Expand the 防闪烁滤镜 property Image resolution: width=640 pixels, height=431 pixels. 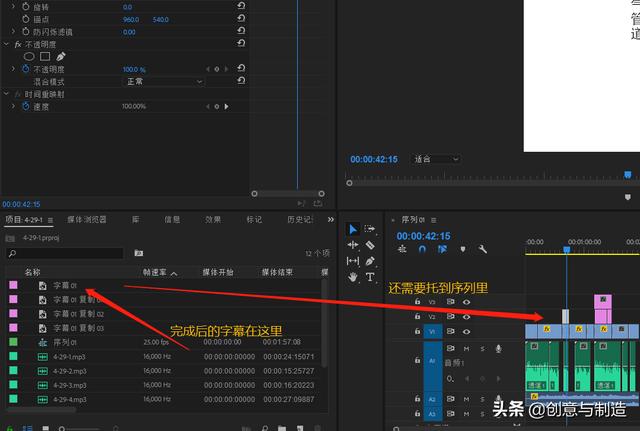13,31
